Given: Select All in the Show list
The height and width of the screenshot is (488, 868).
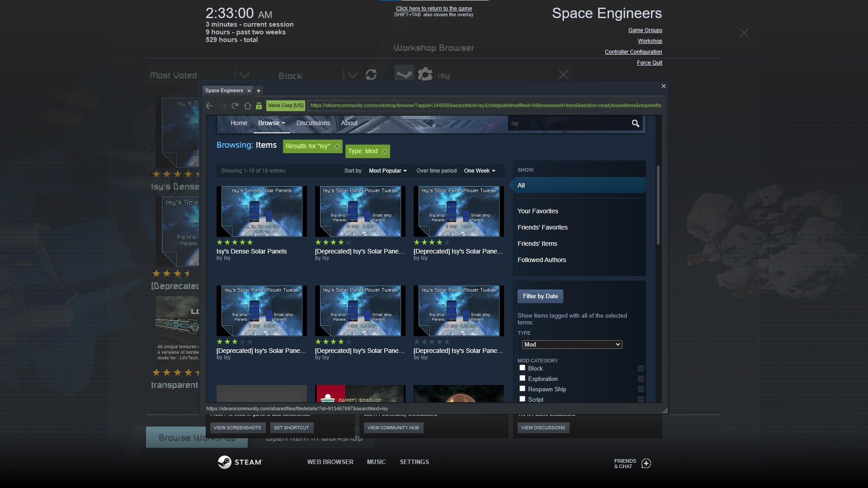Looking at the screenshot, I should tap(579, 185).
